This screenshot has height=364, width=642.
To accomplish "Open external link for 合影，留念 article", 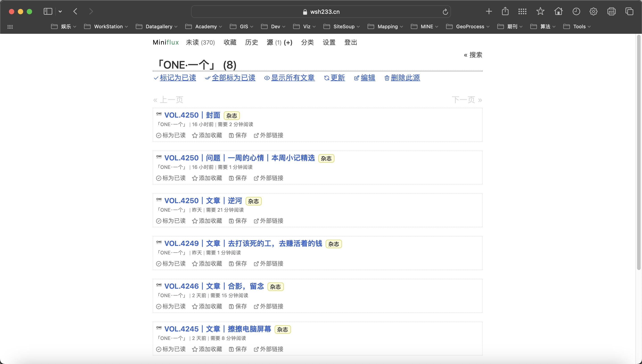I will (x=269, y=306).
